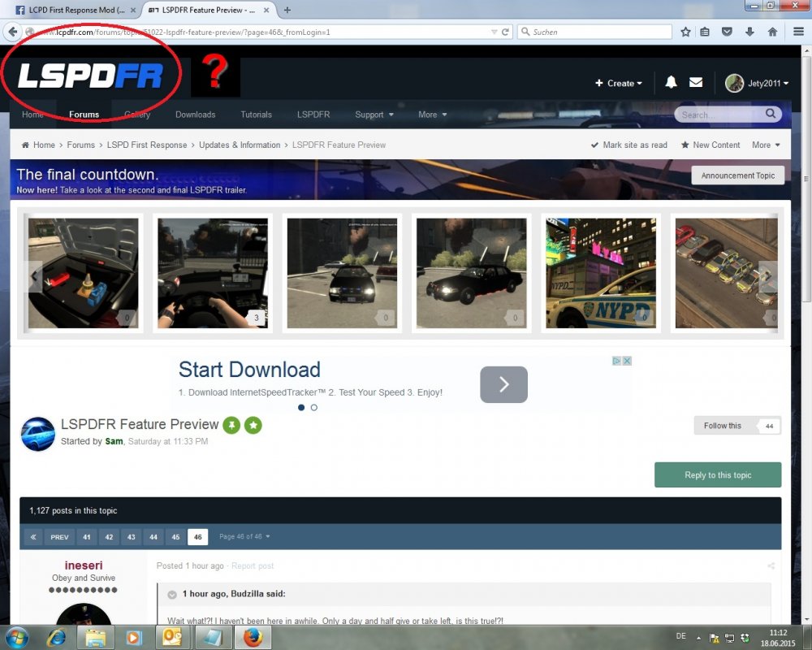Open the URL history dropdown arrow
Image resolution: width=812 pixels, height=650 pixels.
pyautogui.click(x=494, y=32)
